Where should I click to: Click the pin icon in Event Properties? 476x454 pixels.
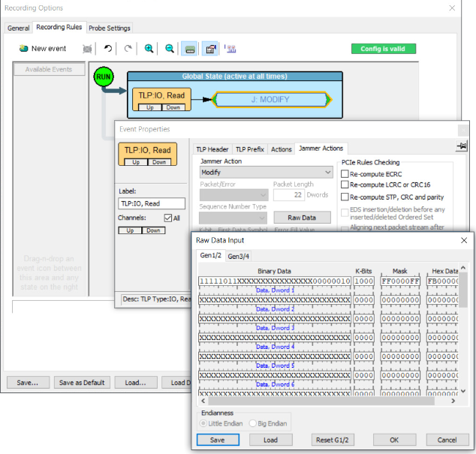click(461, 146)
